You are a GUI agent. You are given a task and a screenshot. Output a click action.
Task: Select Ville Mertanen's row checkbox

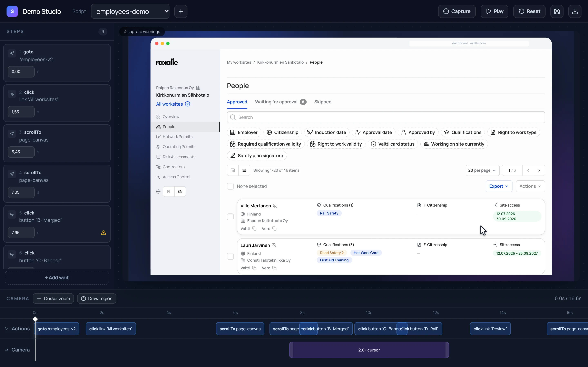pyautogui.click(x=230, y=217)
